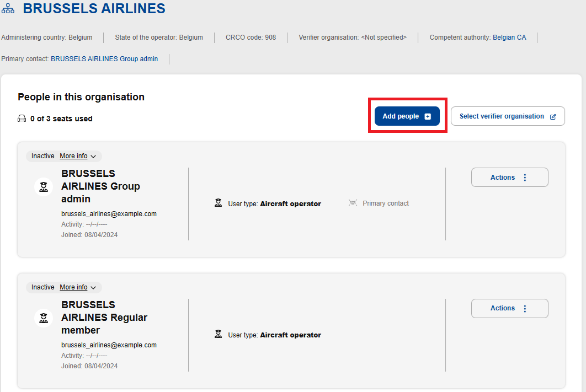Image resolution: width=586 pixels, height=392 pixels.
Task: Open the Belgian CA competent authority link
Action: point(509,37)
